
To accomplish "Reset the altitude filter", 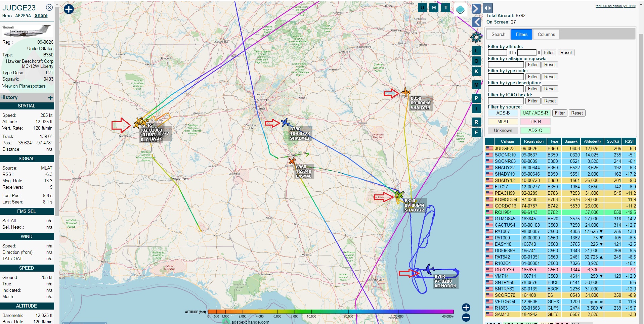I will pos(566,52).
